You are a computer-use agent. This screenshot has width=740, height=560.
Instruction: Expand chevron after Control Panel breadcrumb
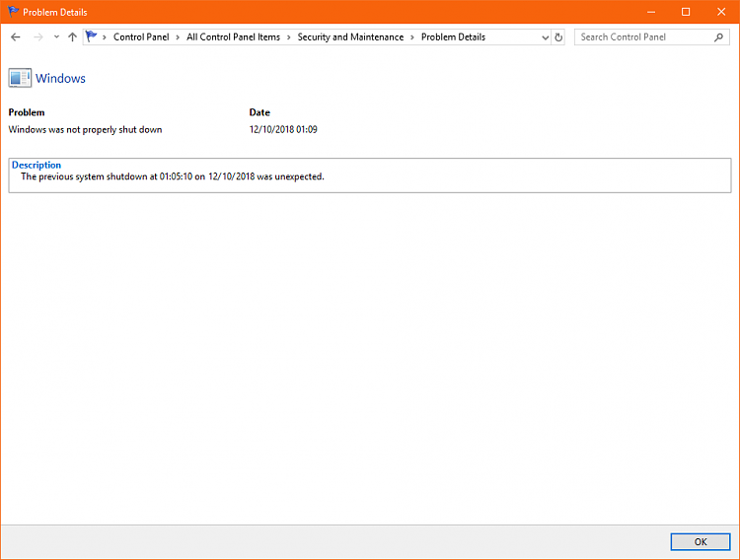178,37
